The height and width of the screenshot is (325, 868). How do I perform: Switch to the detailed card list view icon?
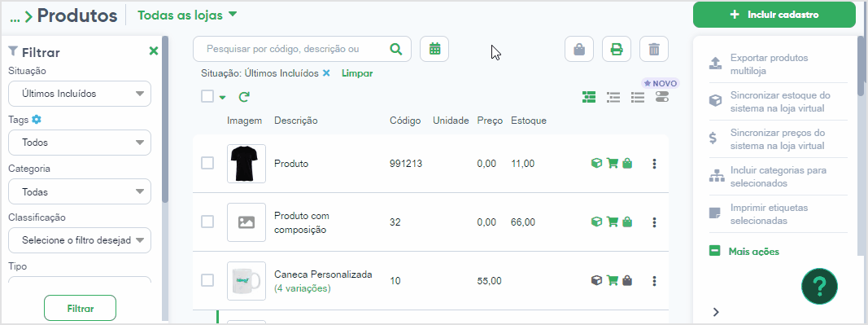[x=589, y=97]
